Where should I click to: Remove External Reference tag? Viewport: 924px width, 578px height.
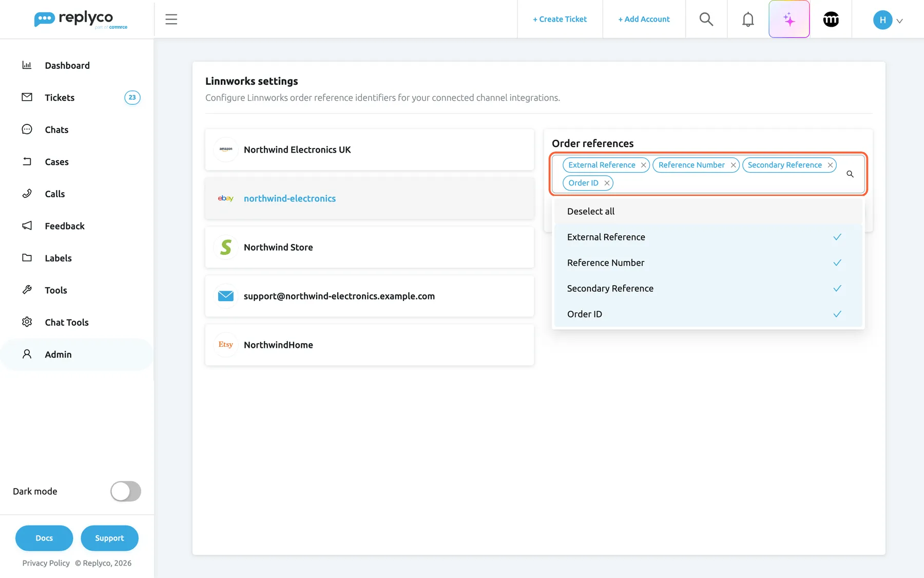click(x=643, y=165)
